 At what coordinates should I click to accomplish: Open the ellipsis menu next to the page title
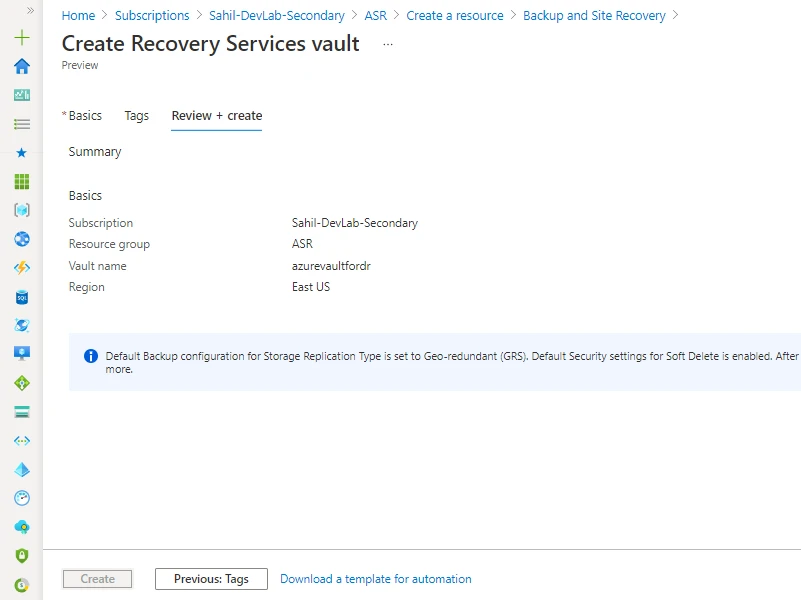(387, 43)
